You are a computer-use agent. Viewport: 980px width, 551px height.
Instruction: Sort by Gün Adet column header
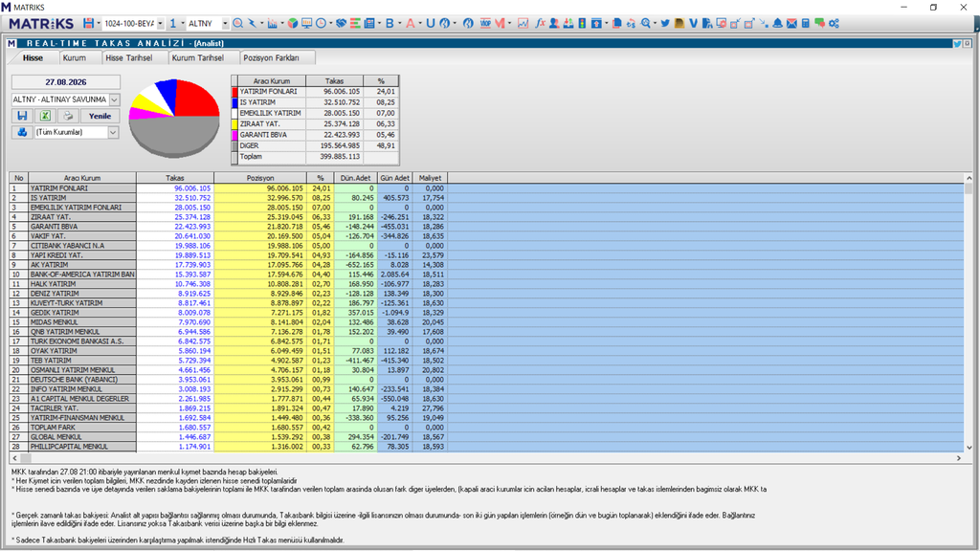point(394,178)
